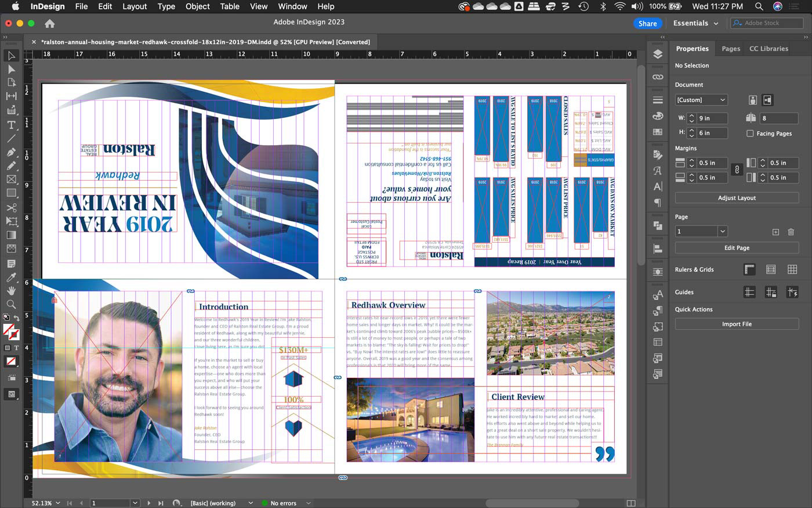Viewport: 812px width, 508px height.
Task: Click the Edit Page button
Action: click(x=737, y=248)
